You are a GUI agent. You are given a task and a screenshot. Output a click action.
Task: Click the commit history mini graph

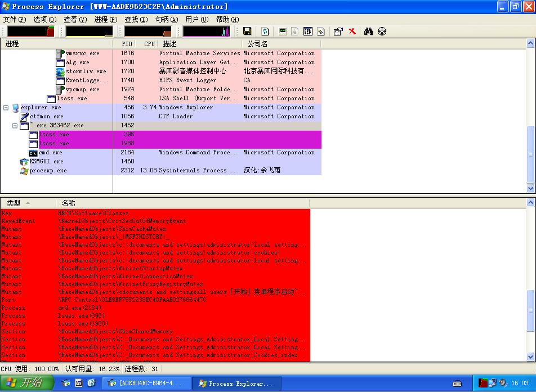point(89,32)
